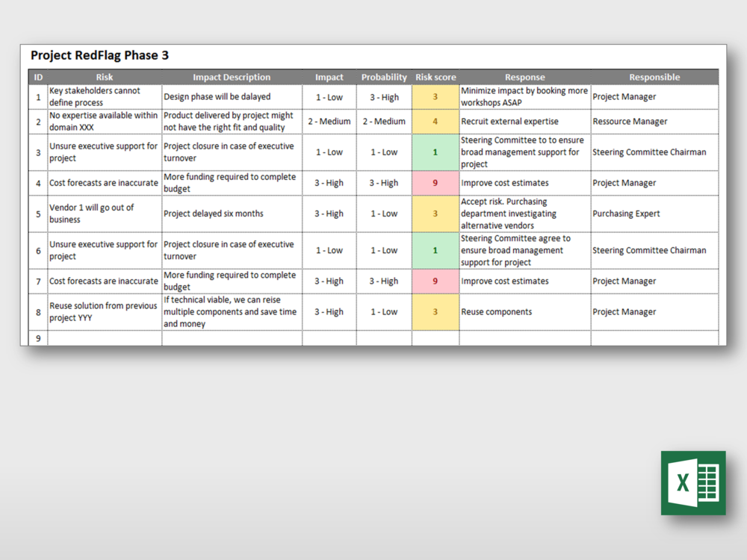Select risk score cell of row 1
Image resolution: width=747 pixels, height=560 pixels.
[436, 96]
